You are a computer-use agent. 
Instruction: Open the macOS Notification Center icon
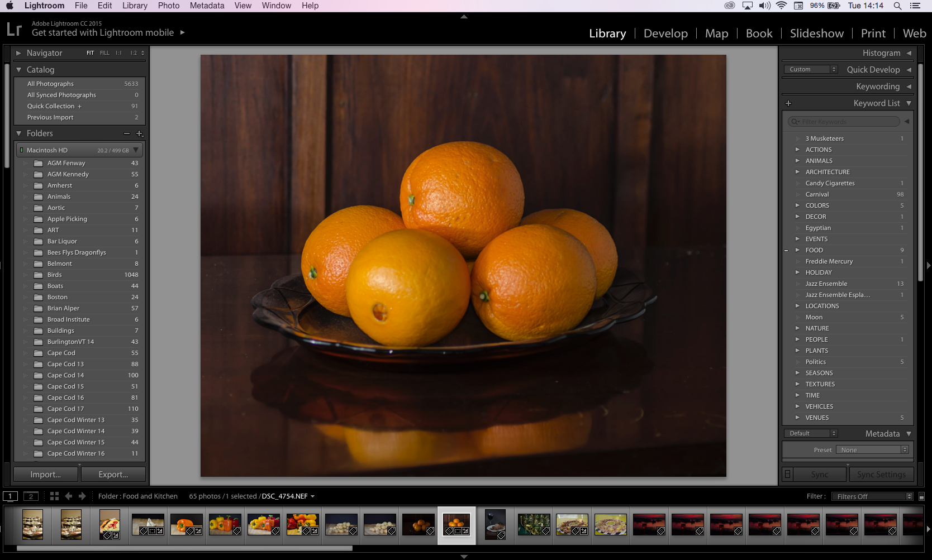click(915, 6)
